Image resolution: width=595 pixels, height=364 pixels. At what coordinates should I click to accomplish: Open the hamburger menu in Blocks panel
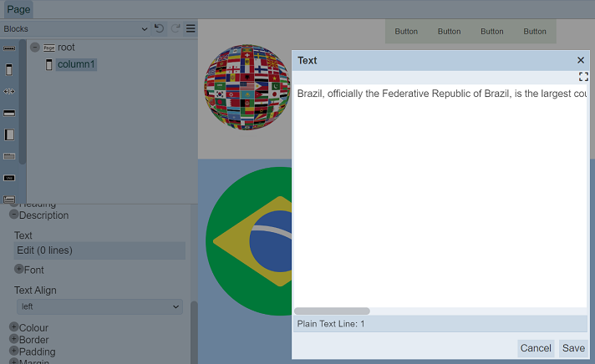pos(191,28)
